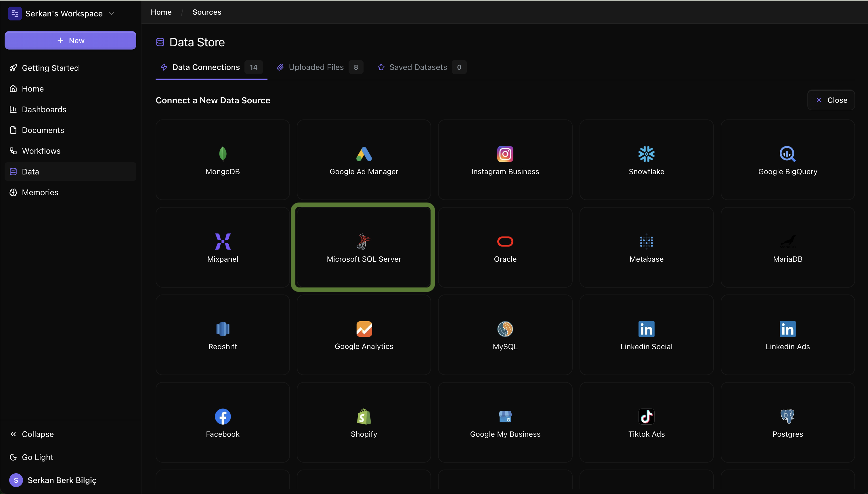Click the Data Store heading icon
Screen dimensions: 868x494
[x=160, y=42]
